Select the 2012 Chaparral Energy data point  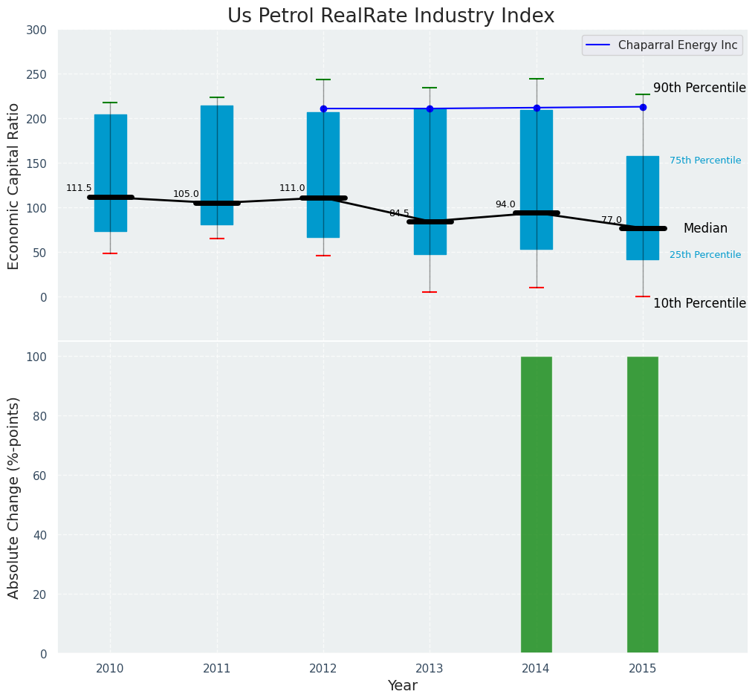click(323, 108)
